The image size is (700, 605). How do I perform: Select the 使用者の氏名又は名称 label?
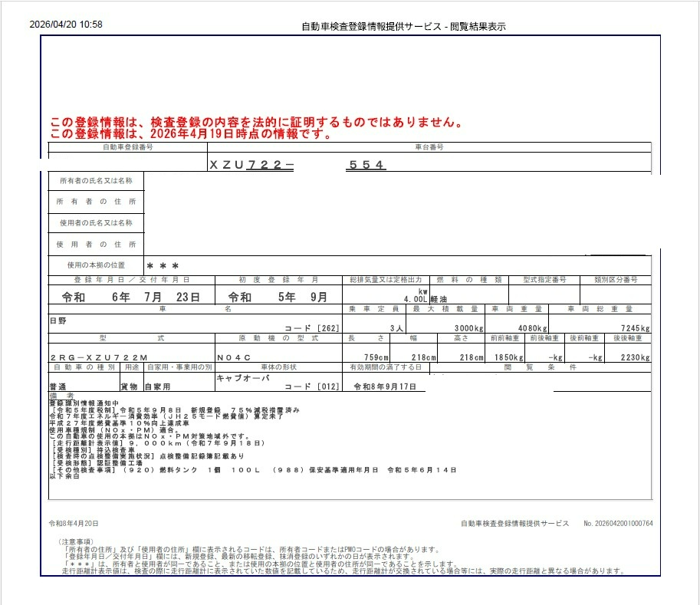(96, 223)
